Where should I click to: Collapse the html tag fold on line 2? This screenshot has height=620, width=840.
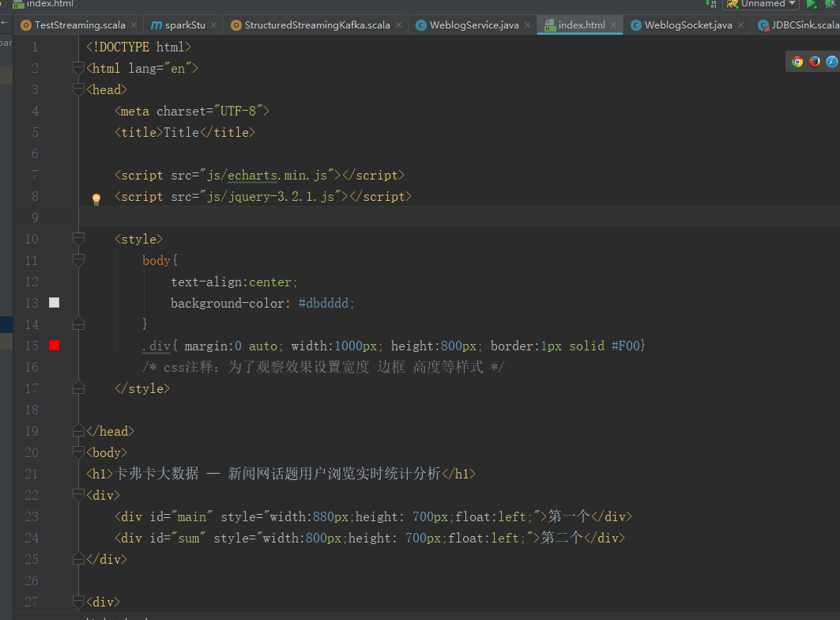78,67
